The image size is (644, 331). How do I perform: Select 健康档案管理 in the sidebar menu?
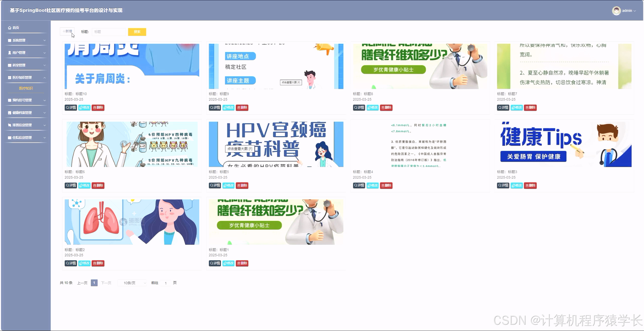click(x=22, y=113)
